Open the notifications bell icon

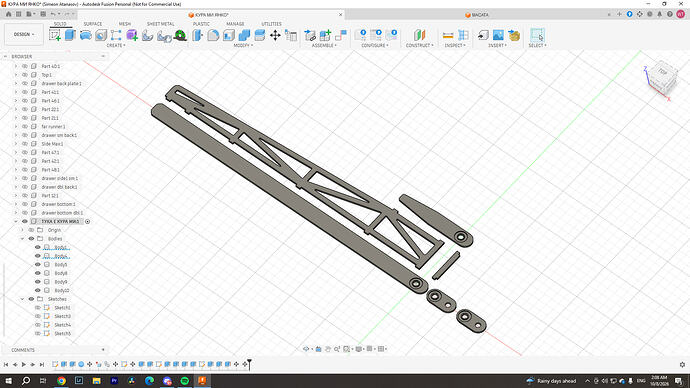point(660,15)
